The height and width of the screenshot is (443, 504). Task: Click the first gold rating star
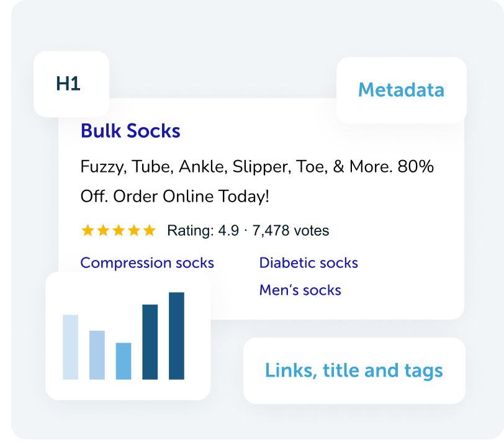(88, 230)
